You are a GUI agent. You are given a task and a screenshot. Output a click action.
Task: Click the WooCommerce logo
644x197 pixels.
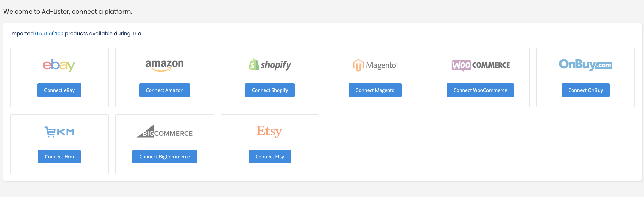(x=480, y=65)
